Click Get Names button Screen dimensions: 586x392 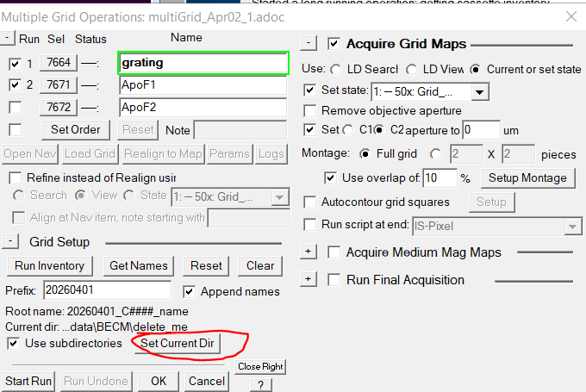[139, 265]
